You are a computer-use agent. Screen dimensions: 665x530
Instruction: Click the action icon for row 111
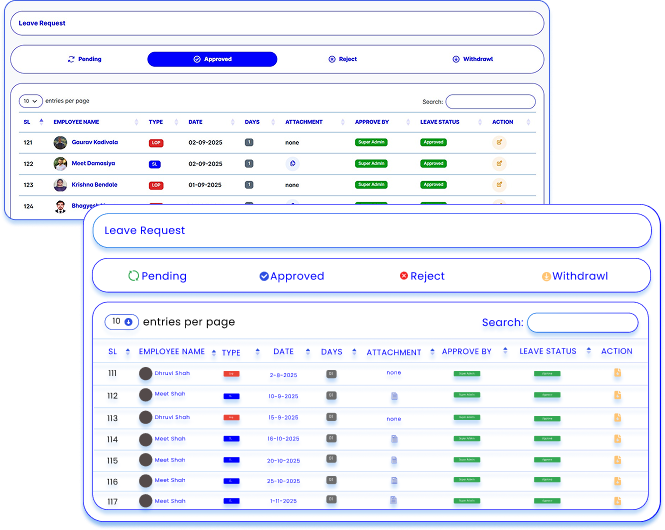tap(617, 373)
